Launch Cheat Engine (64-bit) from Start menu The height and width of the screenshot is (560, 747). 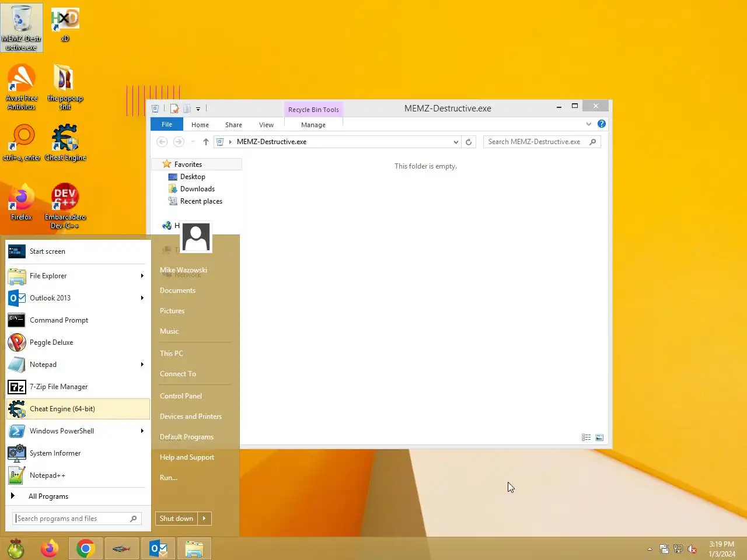click(78, 409)
